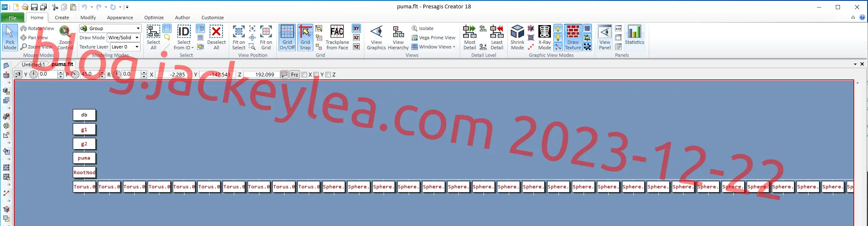Viewport: 868px width, 226px height.
Task: Select Rotate View mouse mode
Action: [x=37, y=28]
